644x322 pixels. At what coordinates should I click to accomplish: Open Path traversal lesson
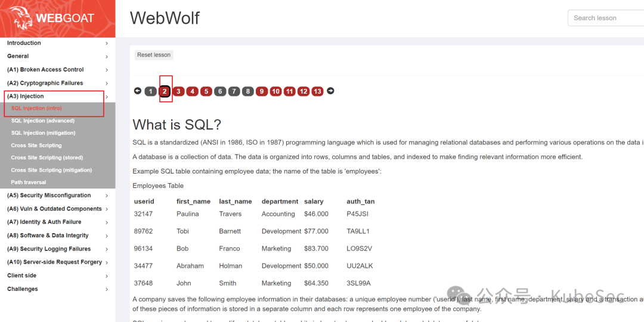click(29, 182)
